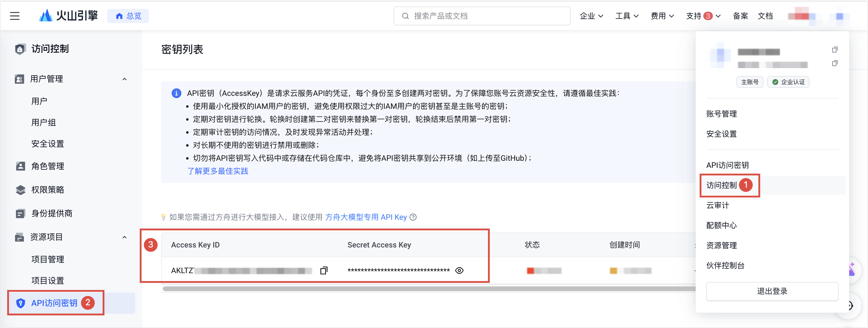This screenshot has height=328, width=868.
Task: Click the 资源项目 folder icon
Action: pyautogui.click(x=19, y=237)
